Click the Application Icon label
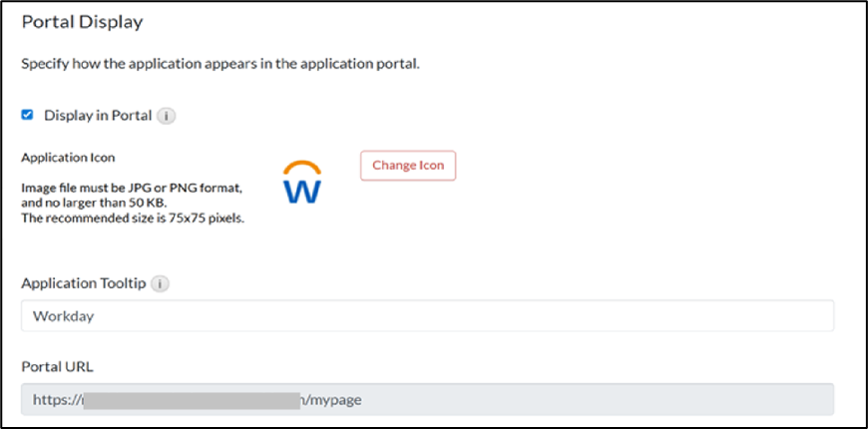This screenshot has height=429, width=868. point(68,158)
